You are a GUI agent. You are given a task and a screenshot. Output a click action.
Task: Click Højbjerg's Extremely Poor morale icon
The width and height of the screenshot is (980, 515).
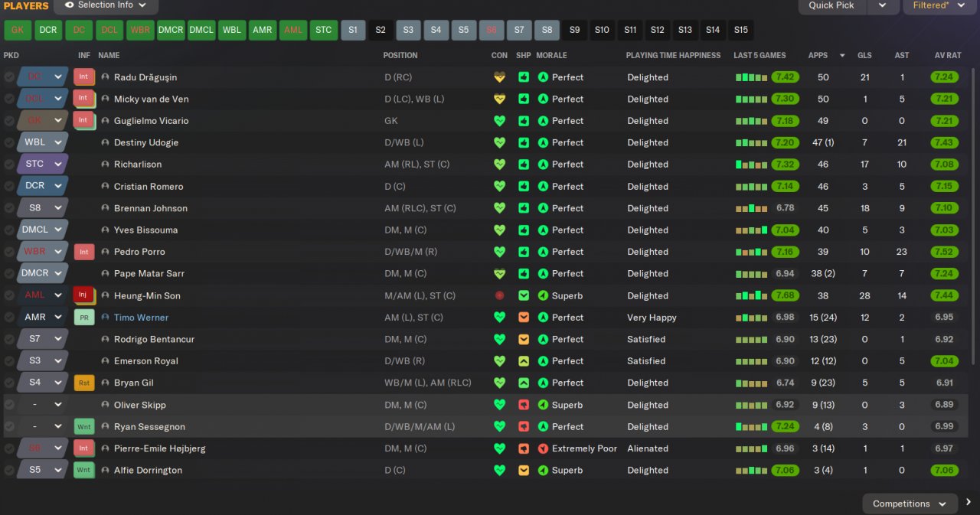(543, 448)
